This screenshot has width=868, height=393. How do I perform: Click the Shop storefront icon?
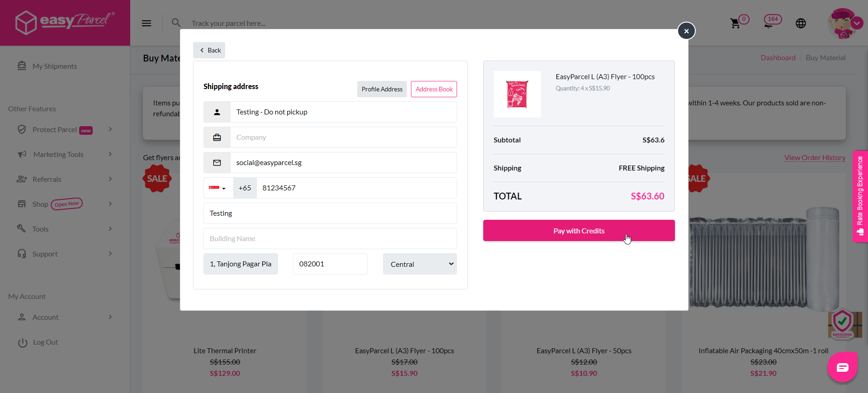click(22, 204)
